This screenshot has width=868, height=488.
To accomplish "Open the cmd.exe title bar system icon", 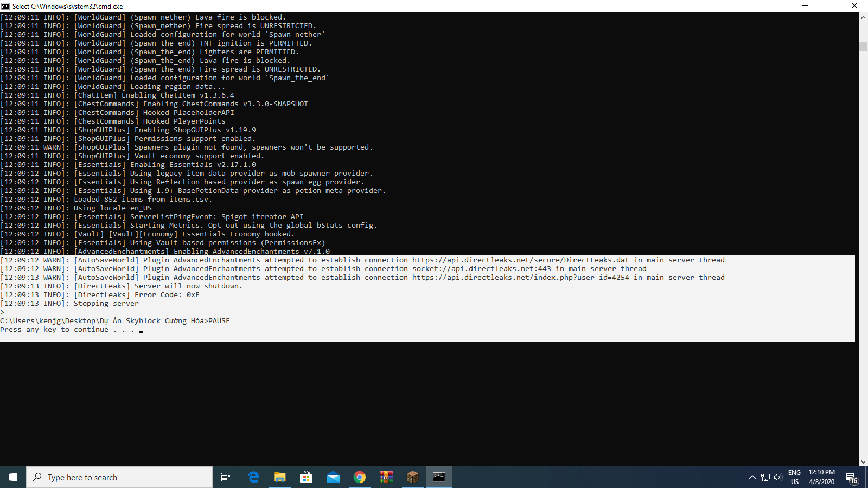I will [x=5, y=6].
